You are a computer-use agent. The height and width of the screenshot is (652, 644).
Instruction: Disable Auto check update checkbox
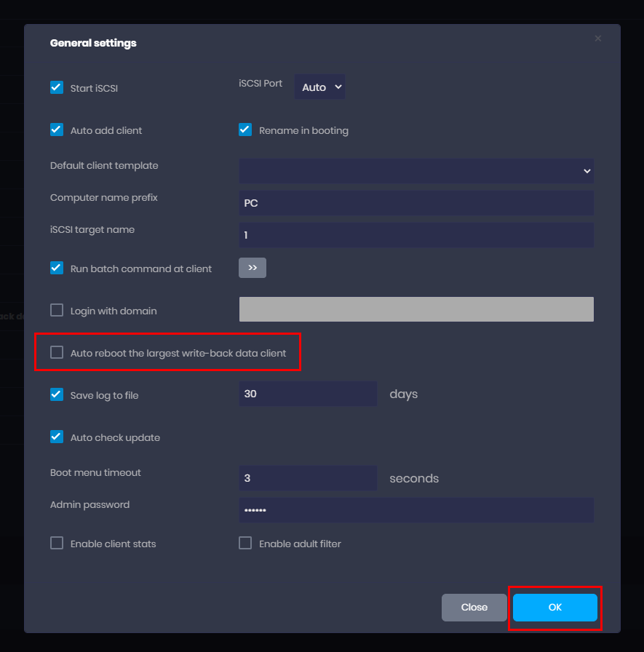(x=57, y=437)
